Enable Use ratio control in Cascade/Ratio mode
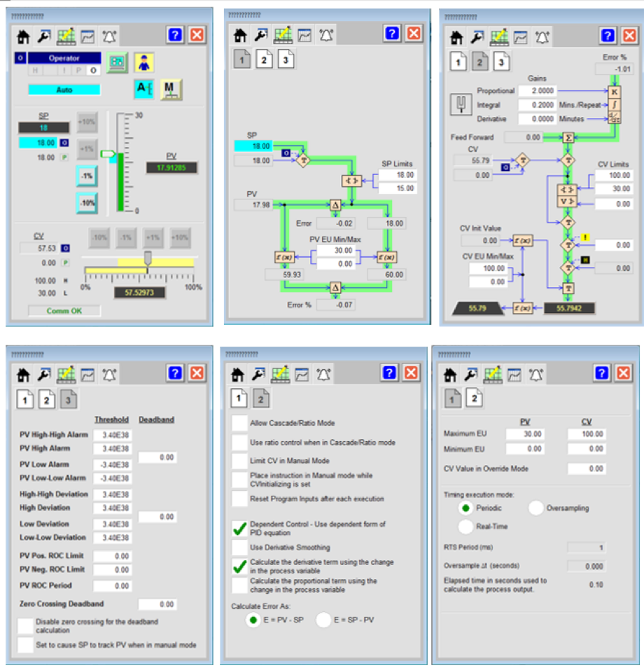 tap(240, 443)
